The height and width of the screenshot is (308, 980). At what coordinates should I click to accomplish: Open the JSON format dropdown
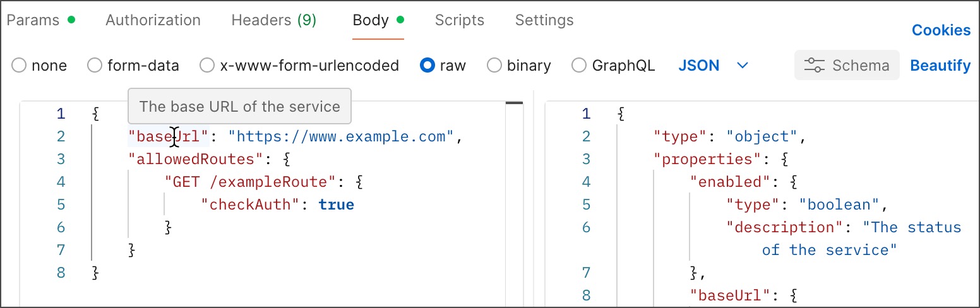click(x=713, y=66)
